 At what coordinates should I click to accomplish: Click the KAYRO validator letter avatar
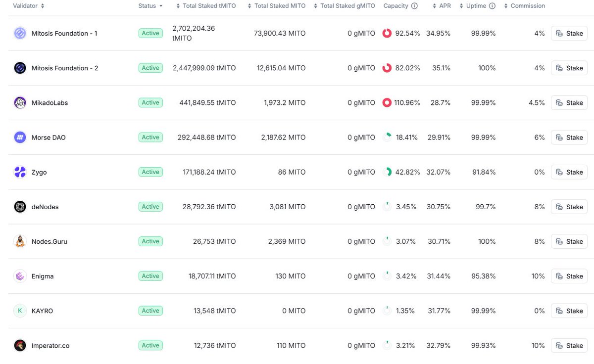20,311
